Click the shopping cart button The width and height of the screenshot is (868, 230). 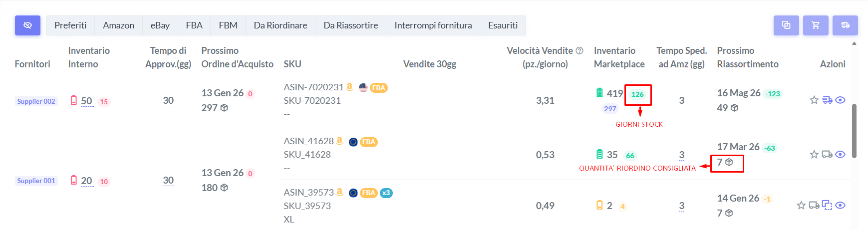tap(816, 25)
